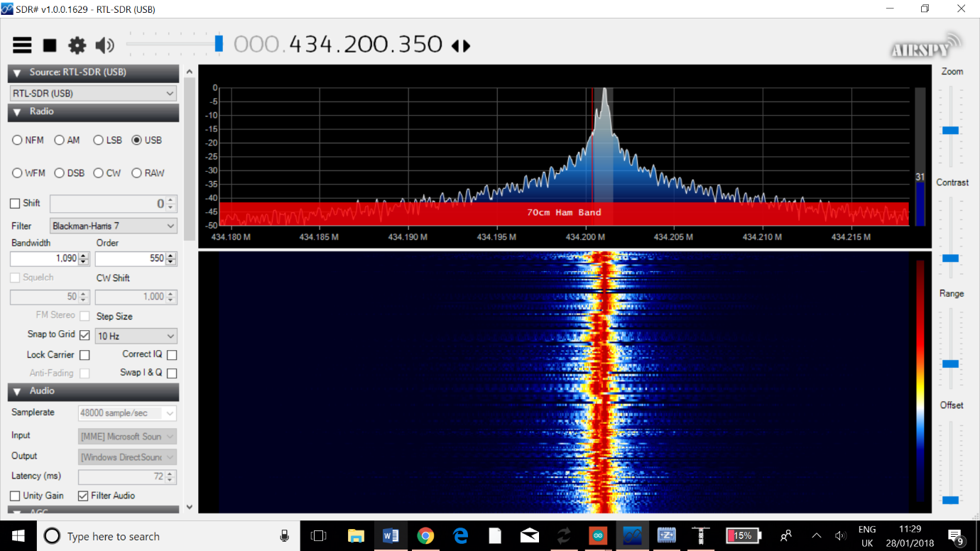
Task: Select NFM demodulation mode
Action: pyautogui.click(x=17, y=141)
